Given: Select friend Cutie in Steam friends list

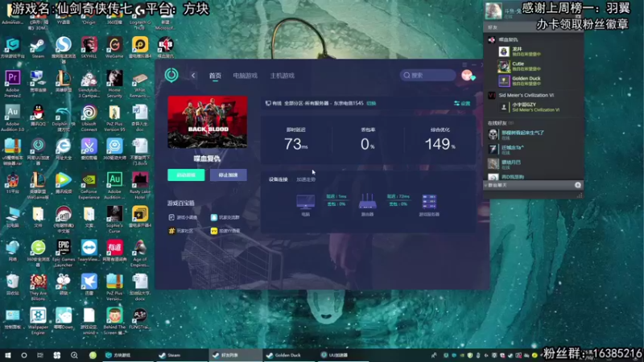Looking at the screenshot, I should 534,66.
